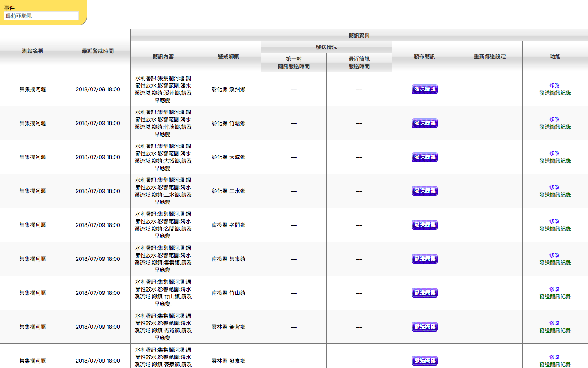This screenshot has height=368, width=588.
Task: Send SMS for 南投縣 名間鄉 row
Action: click(424, 225)
